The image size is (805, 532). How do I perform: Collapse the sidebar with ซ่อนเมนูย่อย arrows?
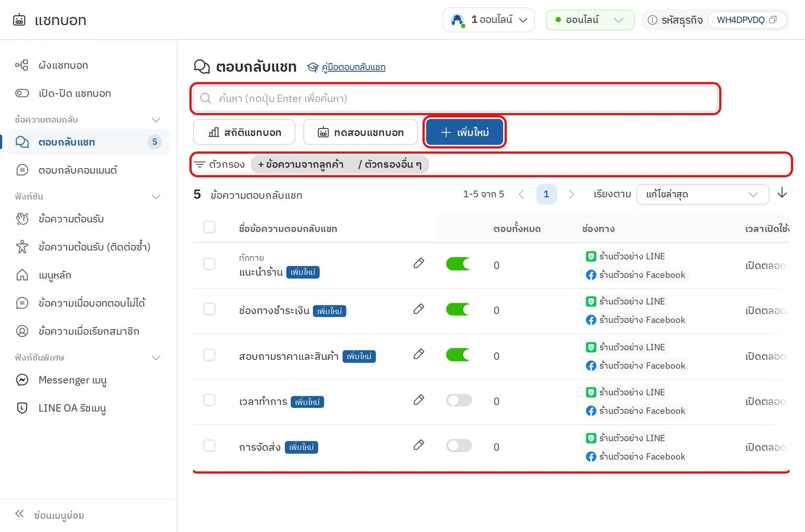coord(19,514)
